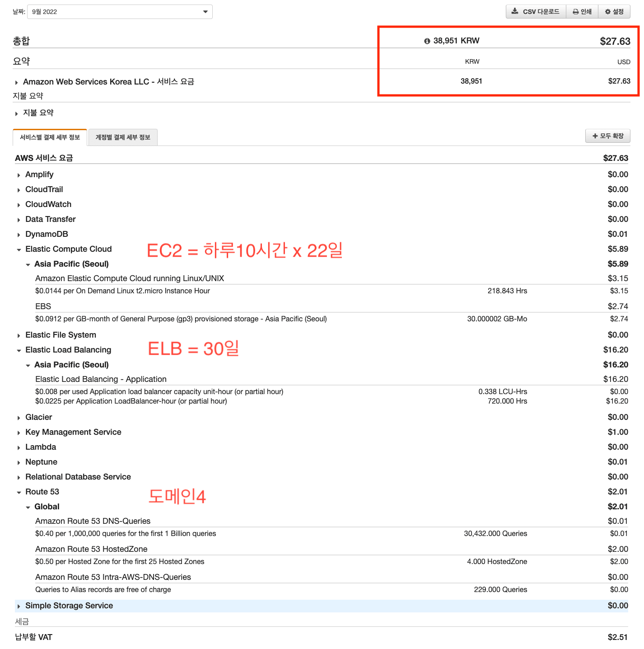This screenshot has height=649, width=644.
Task: Click the 납부할 VAT label
Action: (33, 637)
